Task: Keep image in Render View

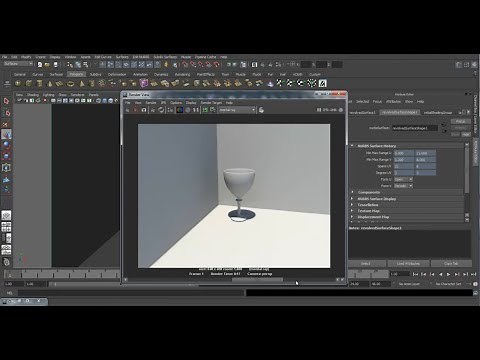Action: (x=205, y=110)
